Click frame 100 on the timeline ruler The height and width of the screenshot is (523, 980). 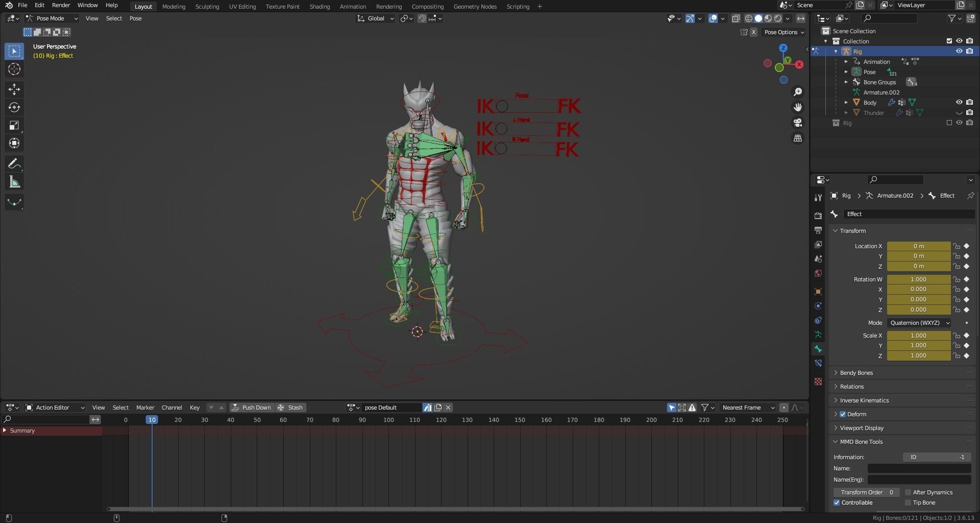[388, 420]
